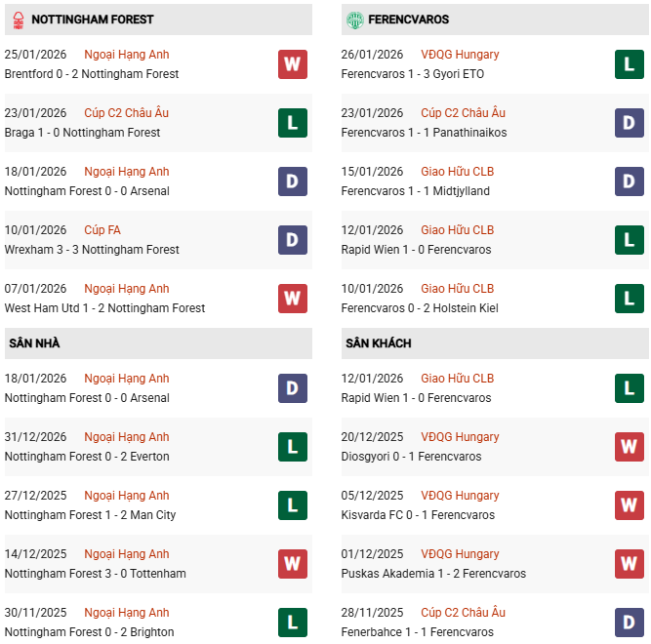The width and height of the screenshot is (651, 644).
Task: Open the SÂN KHÁCH section header
Action: tap(378, 343)
